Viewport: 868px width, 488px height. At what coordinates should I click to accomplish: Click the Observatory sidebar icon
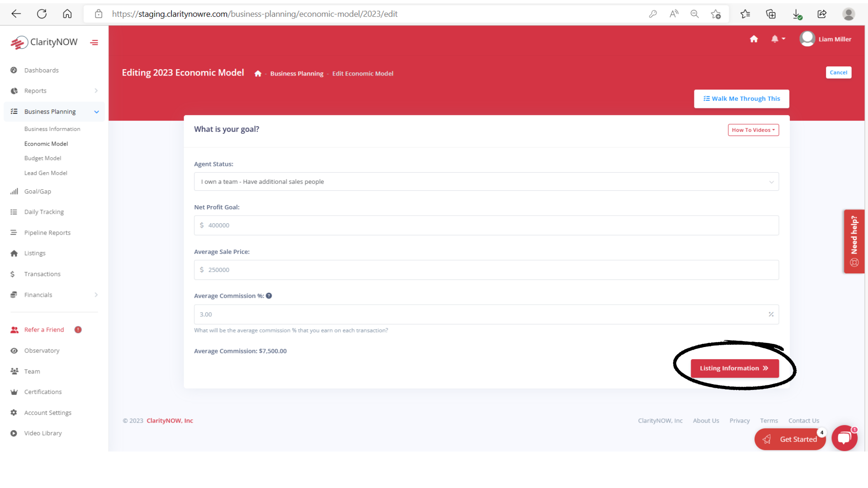14,350
